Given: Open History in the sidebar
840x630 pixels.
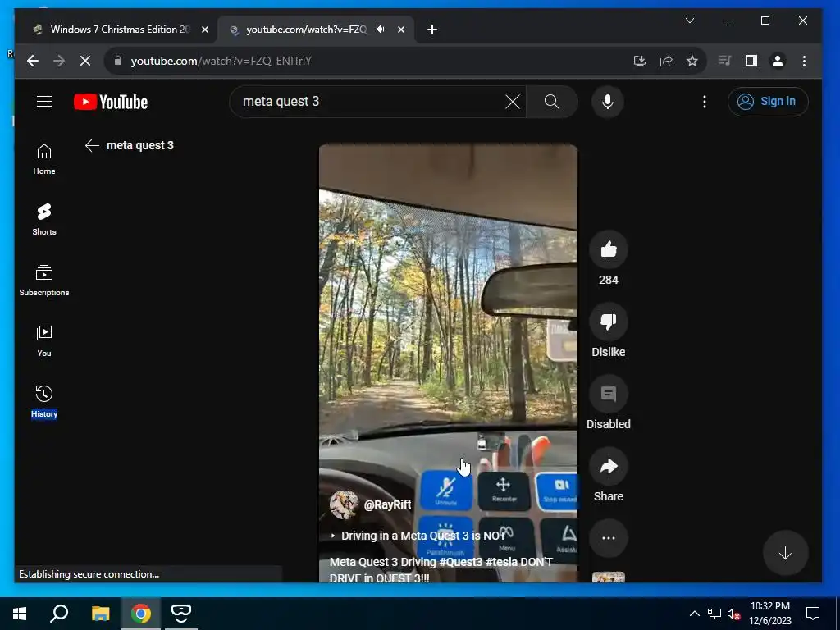Looking at the screenshot, I should pos(44,402).
